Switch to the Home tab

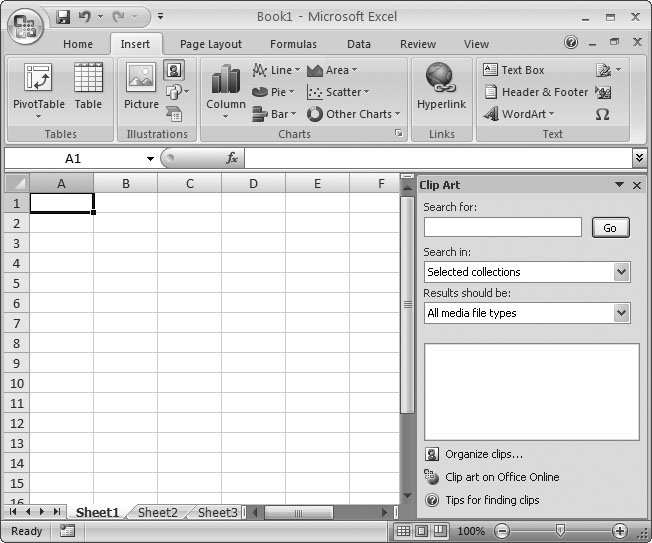tap(78, 44)
